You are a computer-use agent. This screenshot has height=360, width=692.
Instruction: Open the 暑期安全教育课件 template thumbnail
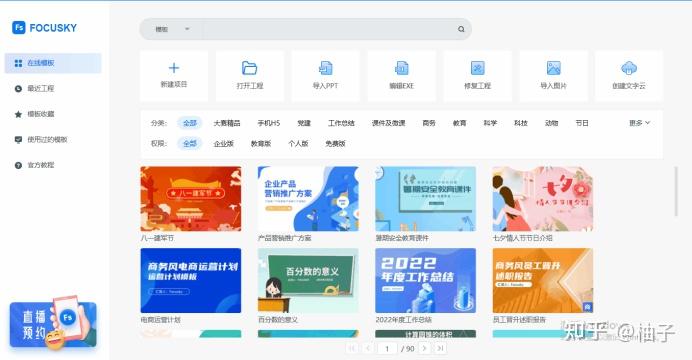pyautogui.click(x=425, y=199)
